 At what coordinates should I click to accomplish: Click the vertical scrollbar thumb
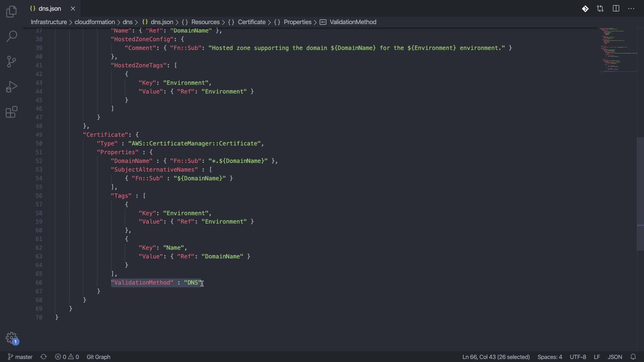640,194
